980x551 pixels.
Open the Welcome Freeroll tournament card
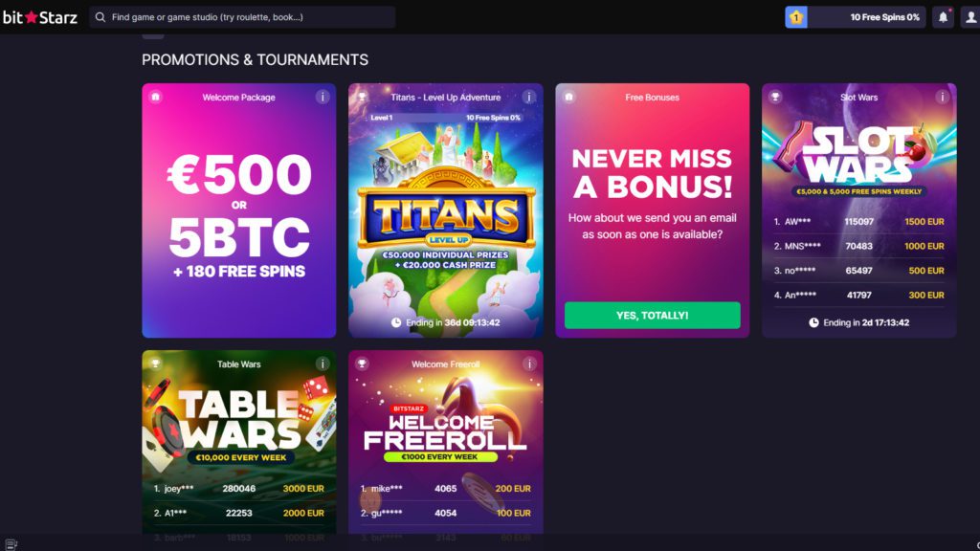point(446,442)
